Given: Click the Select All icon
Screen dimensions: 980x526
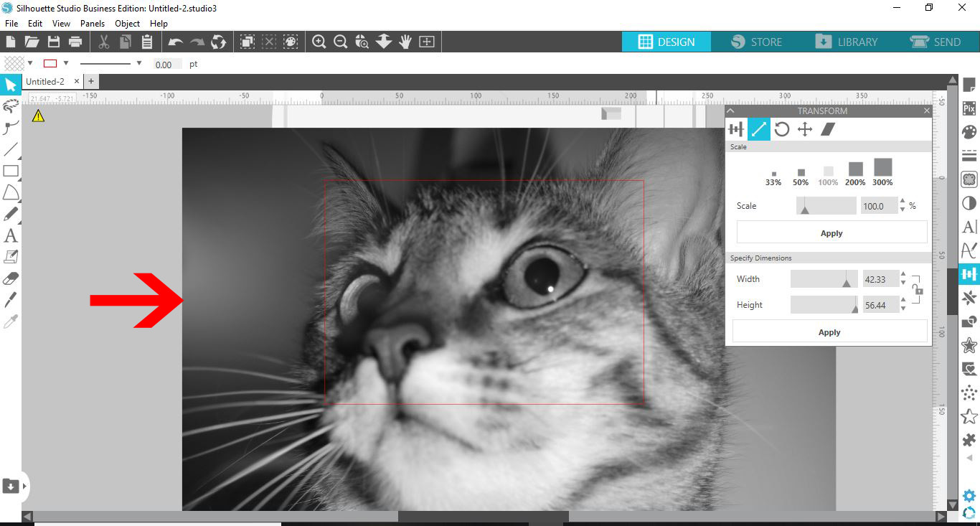Looking at the screenshot, I should coord(248,42).
